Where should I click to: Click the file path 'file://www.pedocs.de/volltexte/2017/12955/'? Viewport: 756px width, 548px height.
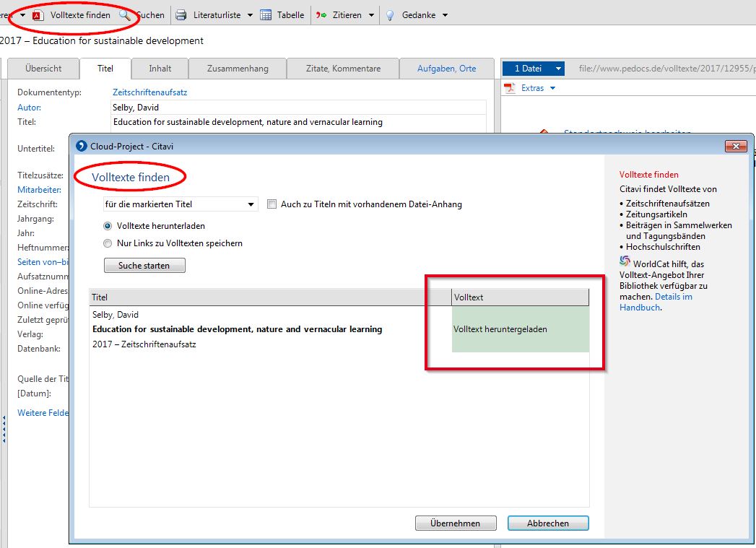667,69
